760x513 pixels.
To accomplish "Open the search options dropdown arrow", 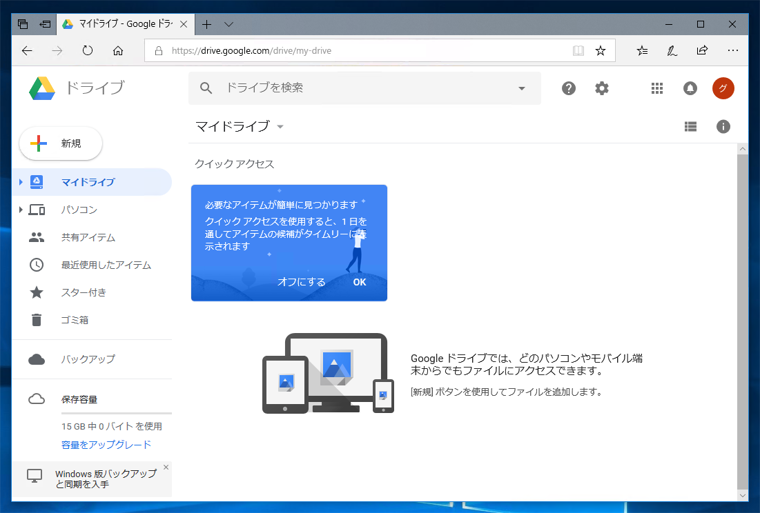I will click(x=522, y=88).
